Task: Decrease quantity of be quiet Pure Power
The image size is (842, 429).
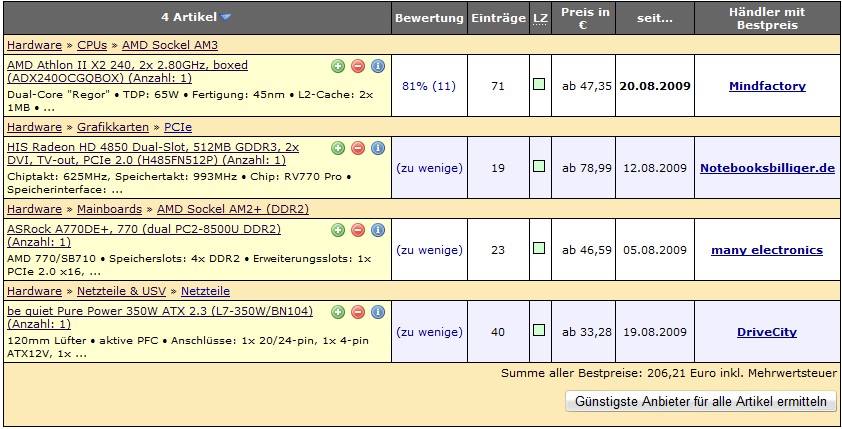Action: 358,312
